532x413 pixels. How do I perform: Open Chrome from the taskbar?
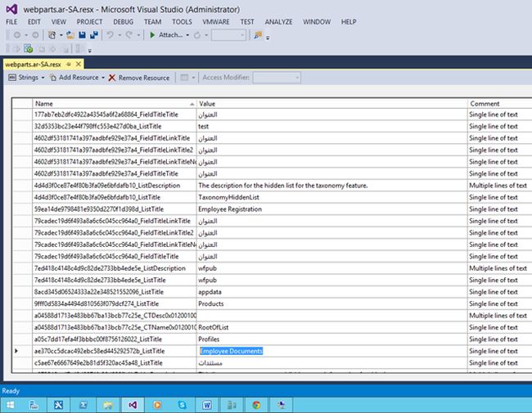257,404
